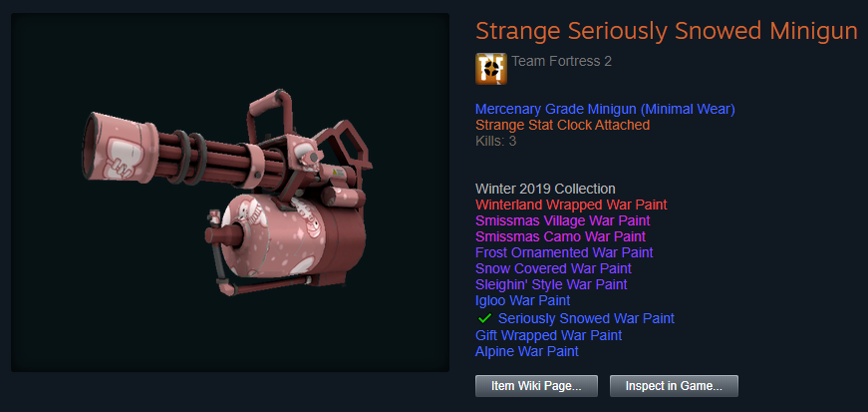Click Strange Stat Clock Attached text
868x412 pixels.
pos(562,126)
